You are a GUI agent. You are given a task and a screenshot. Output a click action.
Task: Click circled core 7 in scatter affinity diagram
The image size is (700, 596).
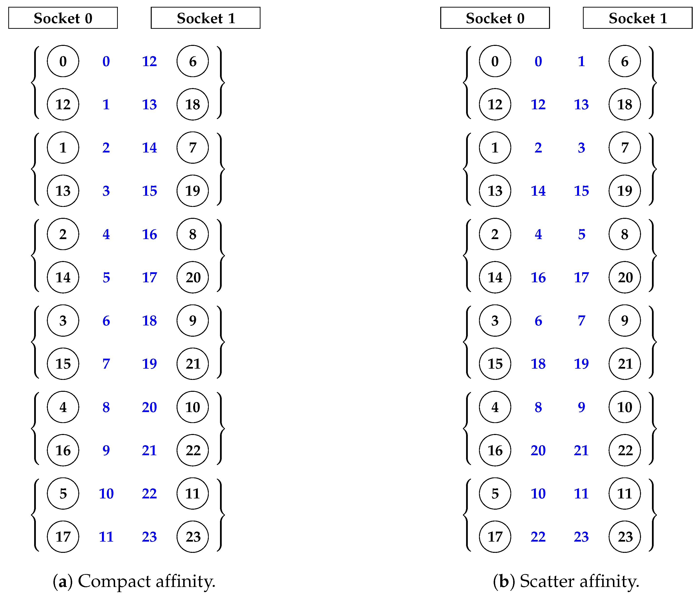click(625, 148)
